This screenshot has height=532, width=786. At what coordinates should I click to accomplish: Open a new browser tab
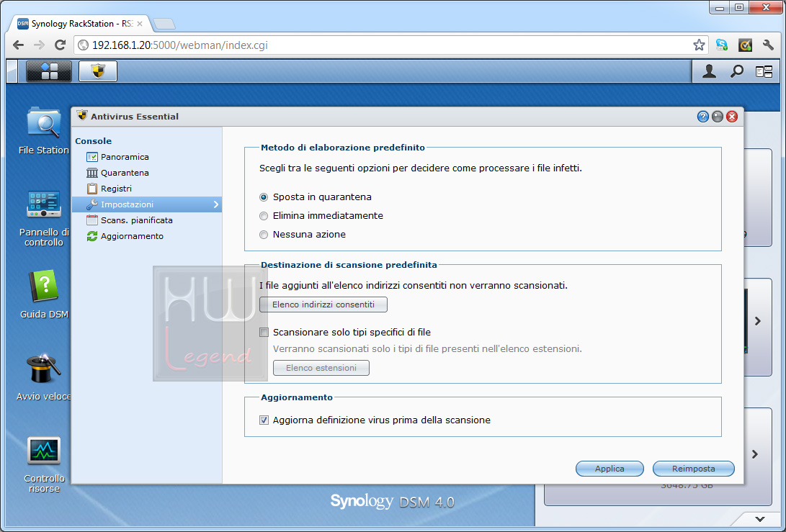point(164,24)
